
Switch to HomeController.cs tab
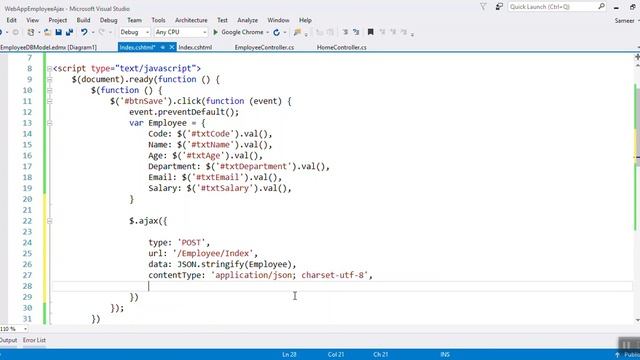[x=342, y=47]
